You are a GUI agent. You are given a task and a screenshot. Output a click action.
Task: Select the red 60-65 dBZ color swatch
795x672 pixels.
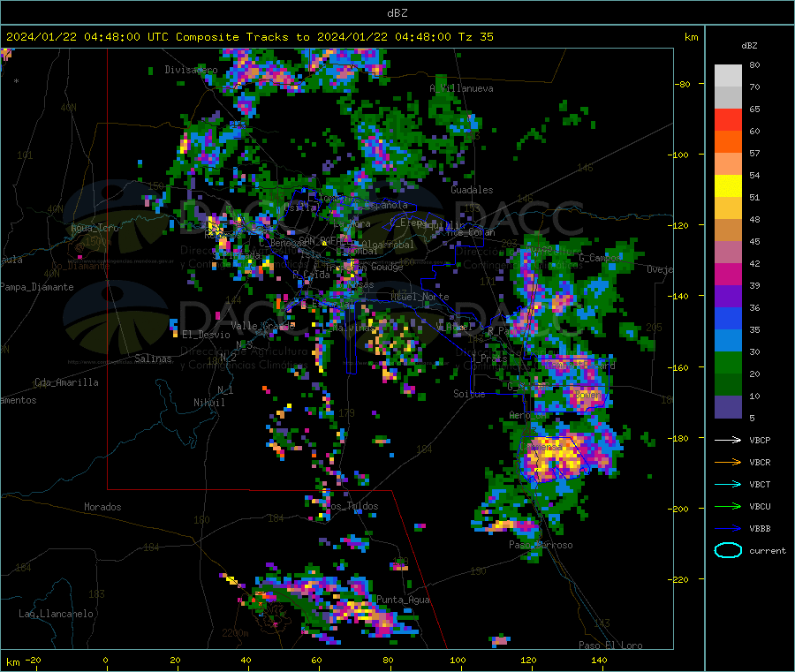click(x=728, y=119)
